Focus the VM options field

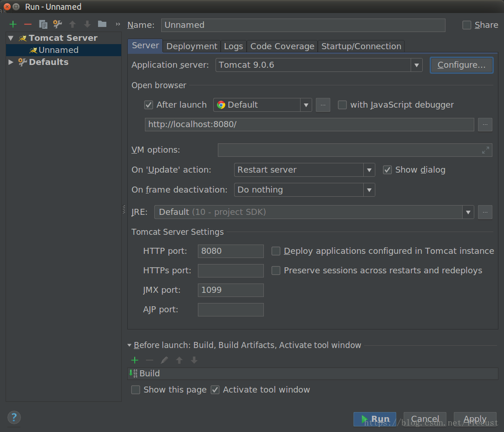(355, 150)
